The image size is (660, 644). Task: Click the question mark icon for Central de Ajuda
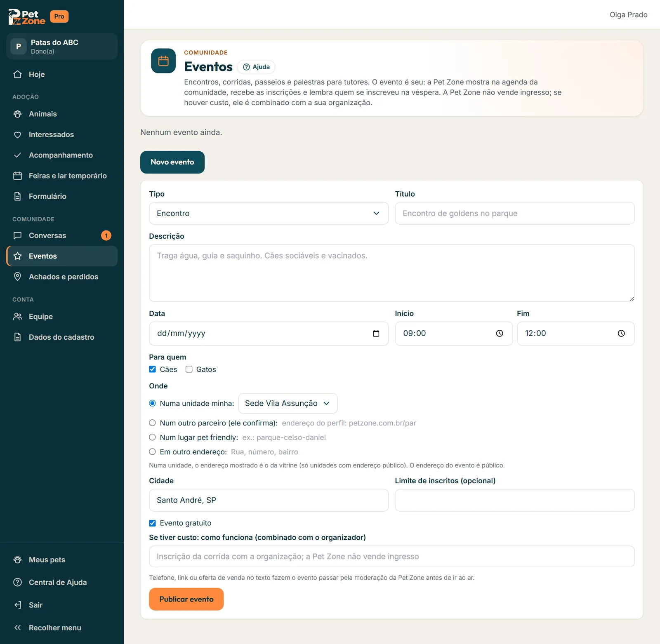[17, 582]
